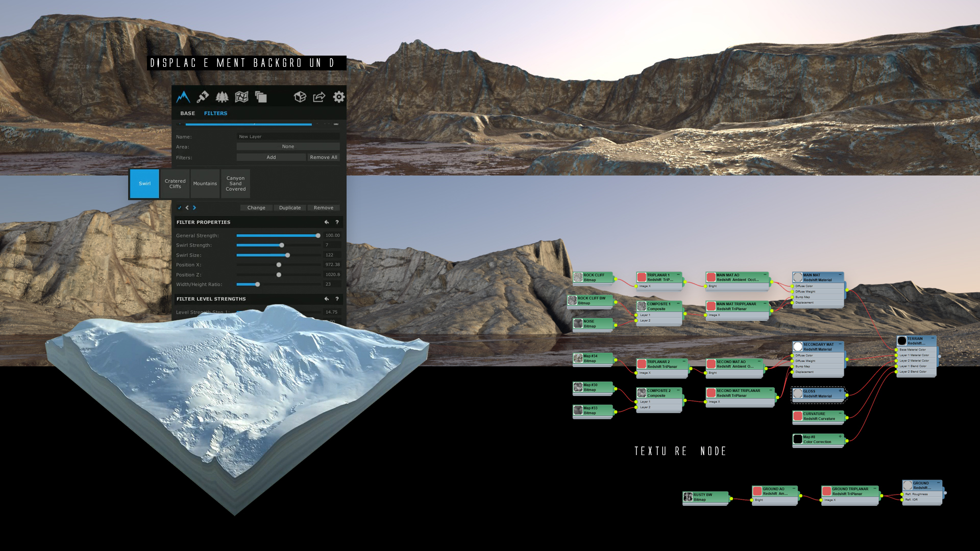Switch to the FILTERS tab
Screen dimensions: 980x551
click(215, 113)
